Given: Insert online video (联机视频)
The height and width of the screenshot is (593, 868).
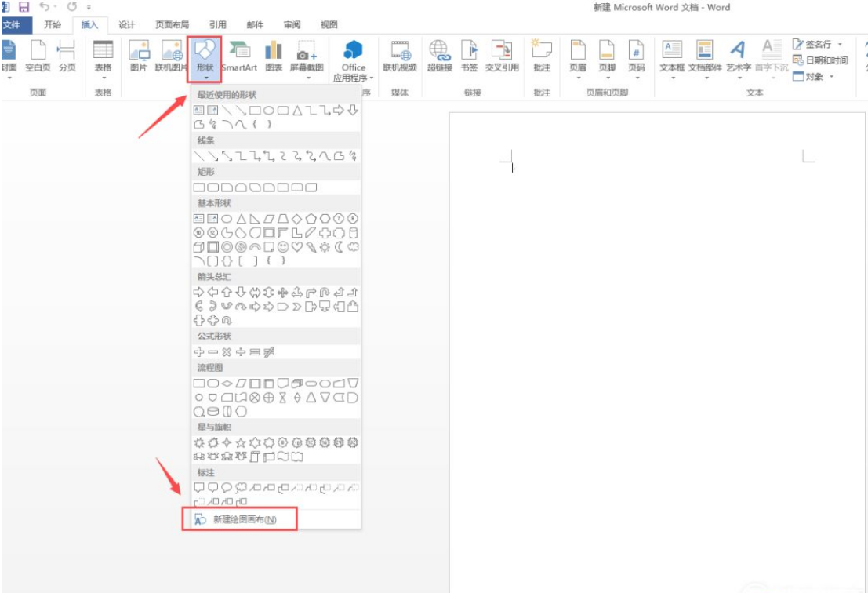Looking at the screenshot, I should 400,57.
